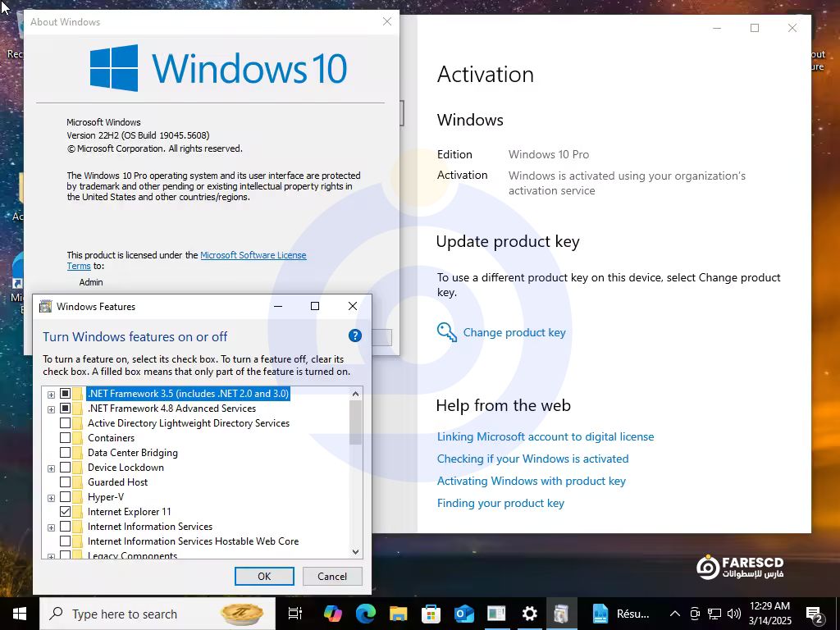Open File Explorer from the taskbar
Viewport: 840px width, 630px height.
[399, 614]
